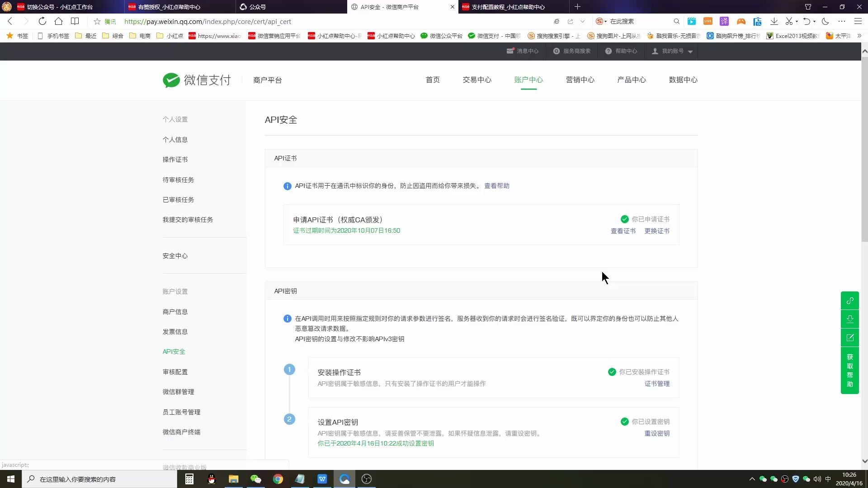Screen dimensions: 868x488
Task: Click 证书管理 link
Action: pos(657,384)
